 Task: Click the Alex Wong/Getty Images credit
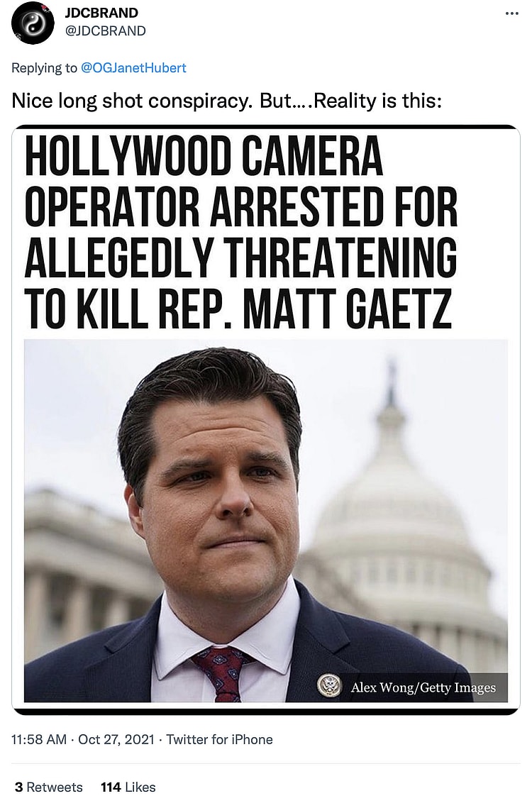[423, 687]
